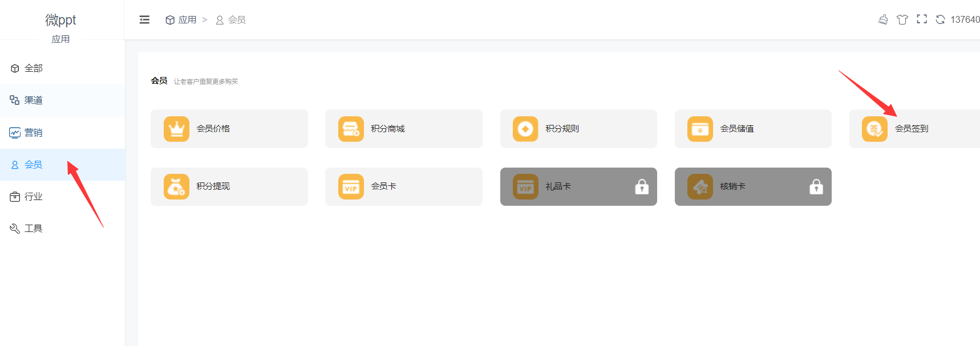Click the refresh icon in the top bar
Viewport: 980px width, 346px height.
[940, 19]
